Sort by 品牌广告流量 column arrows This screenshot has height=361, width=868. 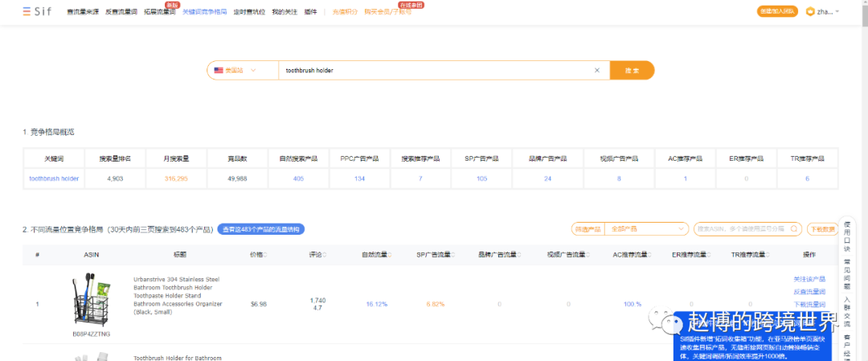(518, 255)
